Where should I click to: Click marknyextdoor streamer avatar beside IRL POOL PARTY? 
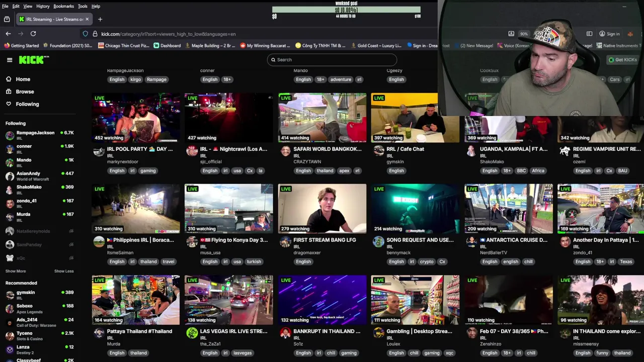99,151
